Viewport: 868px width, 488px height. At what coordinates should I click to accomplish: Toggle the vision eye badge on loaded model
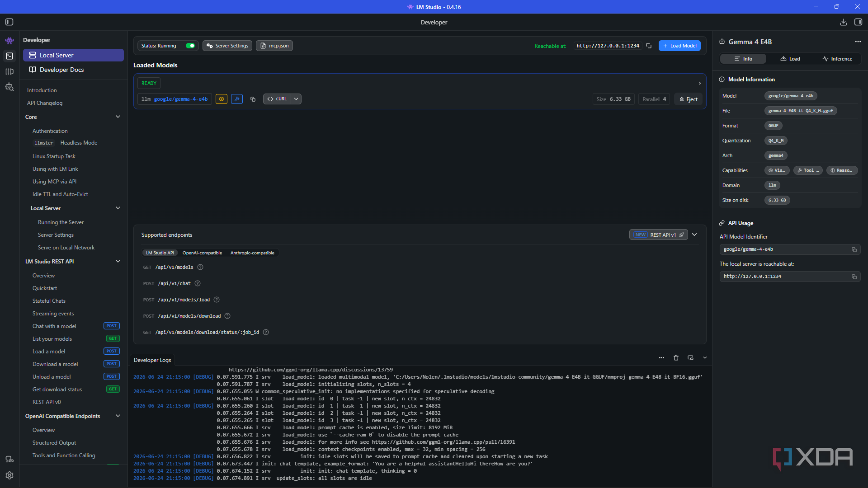point(222,99)
